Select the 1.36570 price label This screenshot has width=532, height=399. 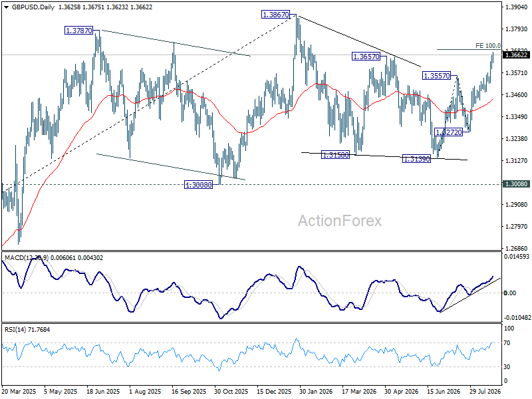tap(366, 57)
